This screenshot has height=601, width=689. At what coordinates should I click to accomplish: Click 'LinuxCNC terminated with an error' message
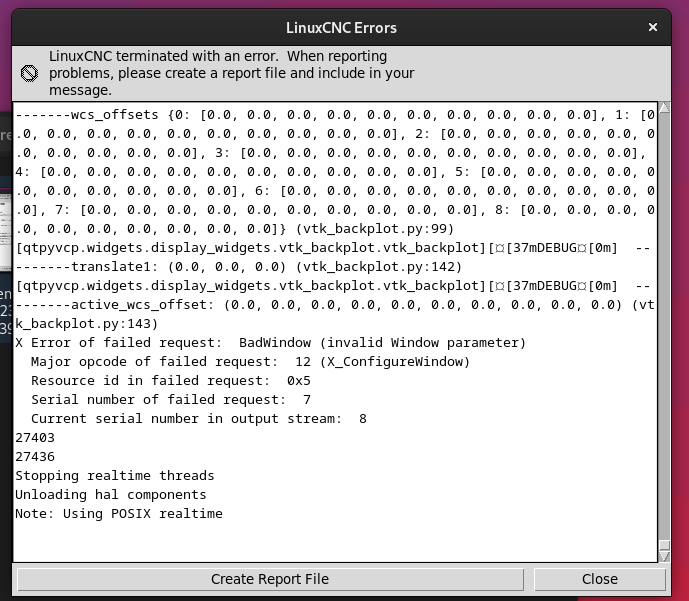232,73
